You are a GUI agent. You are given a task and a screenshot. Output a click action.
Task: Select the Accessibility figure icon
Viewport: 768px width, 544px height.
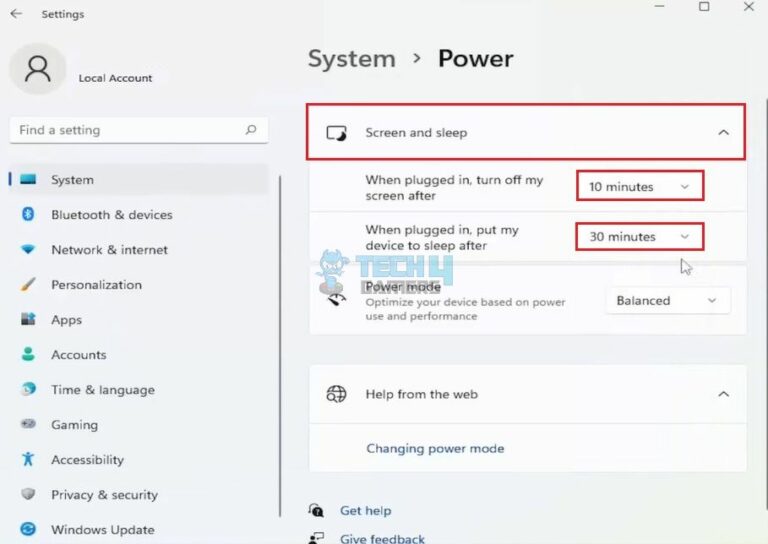tap(28, 459)
